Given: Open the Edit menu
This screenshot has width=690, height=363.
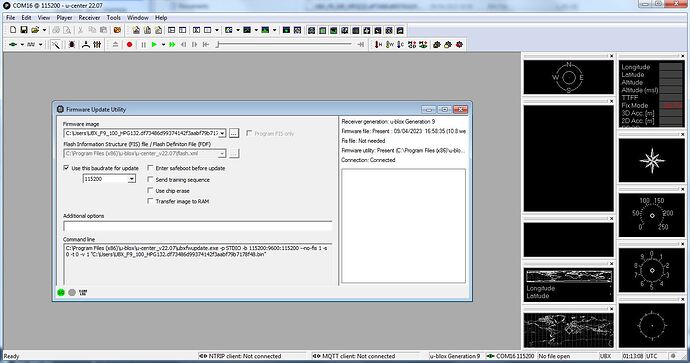Looking at the screenshot, I should 26,18.
